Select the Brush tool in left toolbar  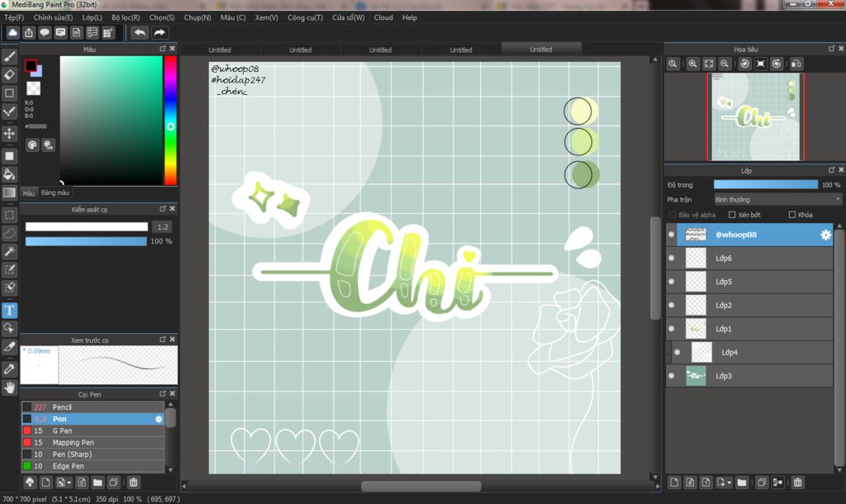[x=9, y=56]
